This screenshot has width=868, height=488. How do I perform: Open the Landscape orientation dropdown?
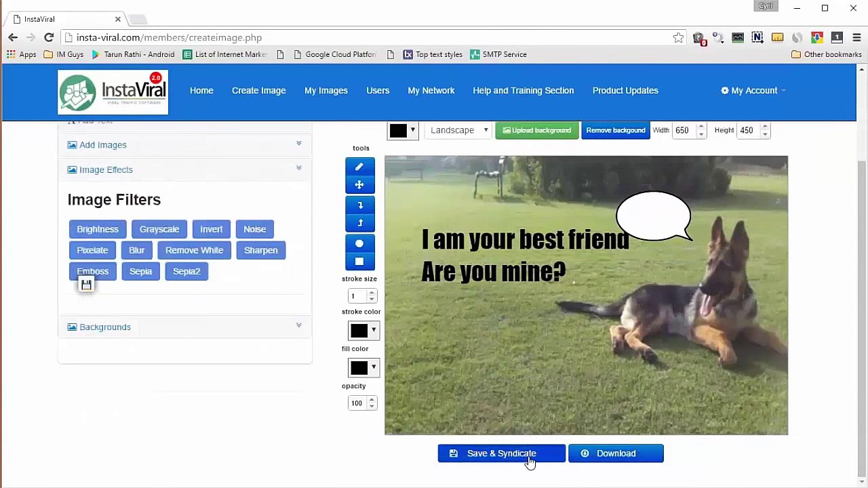click(458, 130)
